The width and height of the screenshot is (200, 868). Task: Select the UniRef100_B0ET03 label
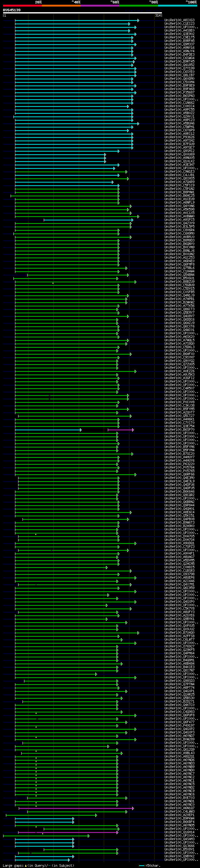pos(179,798)
